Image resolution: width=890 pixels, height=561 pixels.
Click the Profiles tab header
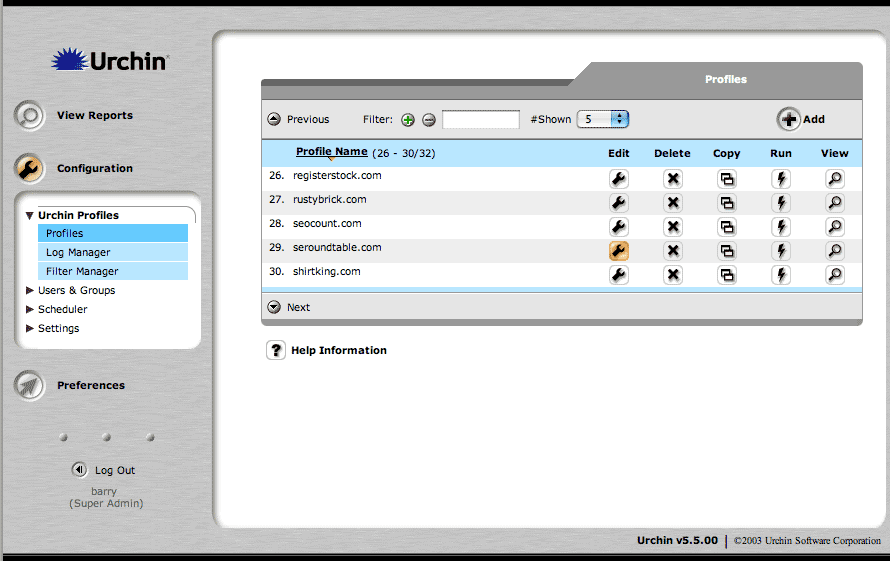coord(725,79)
